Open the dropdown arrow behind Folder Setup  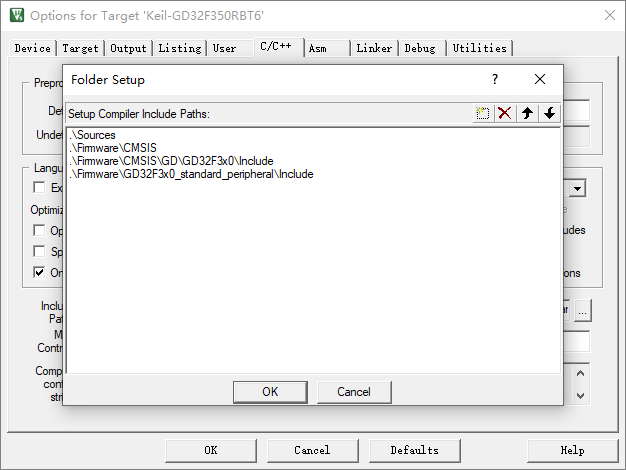(x=578, y=188)
